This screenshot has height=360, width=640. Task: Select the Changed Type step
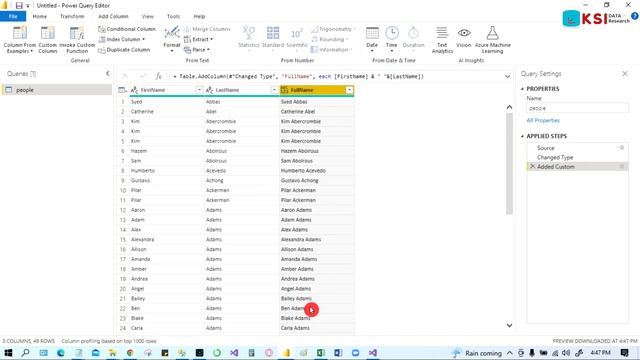[x=577, y=157]
